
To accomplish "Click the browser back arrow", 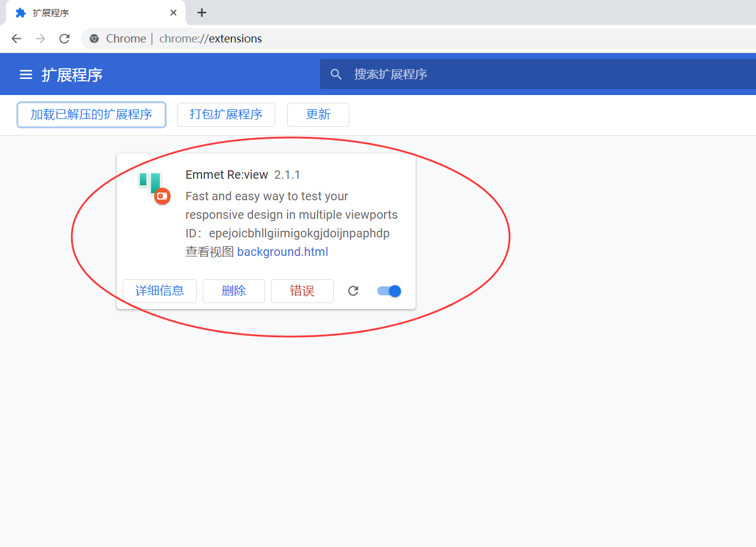I will click(x=16, y=38).
